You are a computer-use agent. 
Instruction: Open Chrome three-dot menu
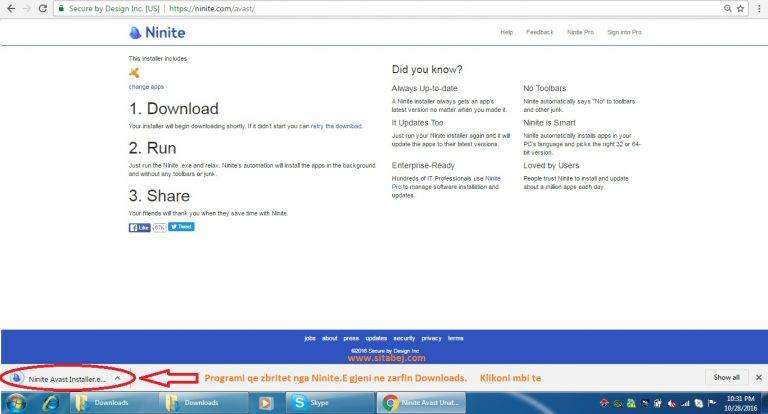tap(759, 8)
